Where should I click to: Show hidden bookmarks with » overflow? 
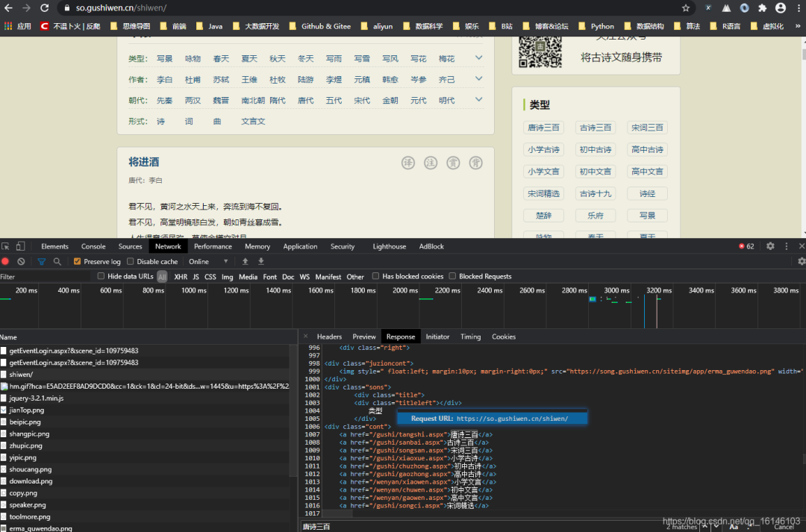point(798,26)
